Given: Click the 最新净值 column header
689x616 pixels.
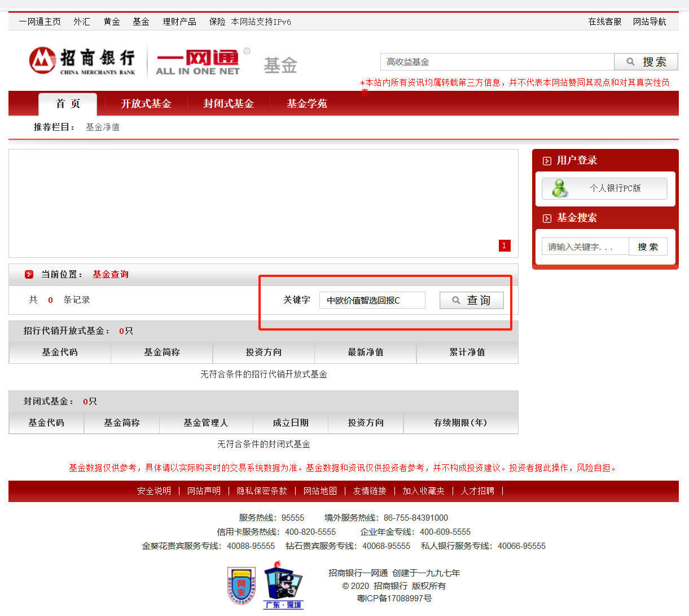Looking at the screenshot, I should [x=366, y=353].
